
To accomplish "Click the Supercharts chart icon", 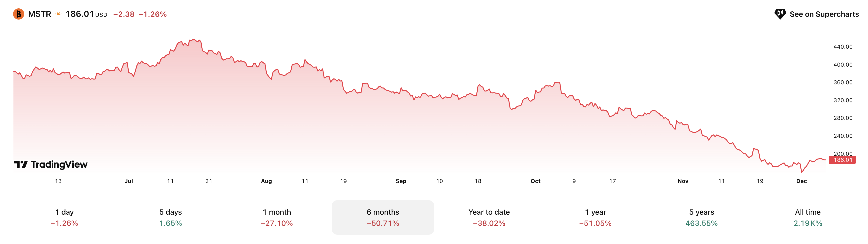I will [x=780, y=14].
